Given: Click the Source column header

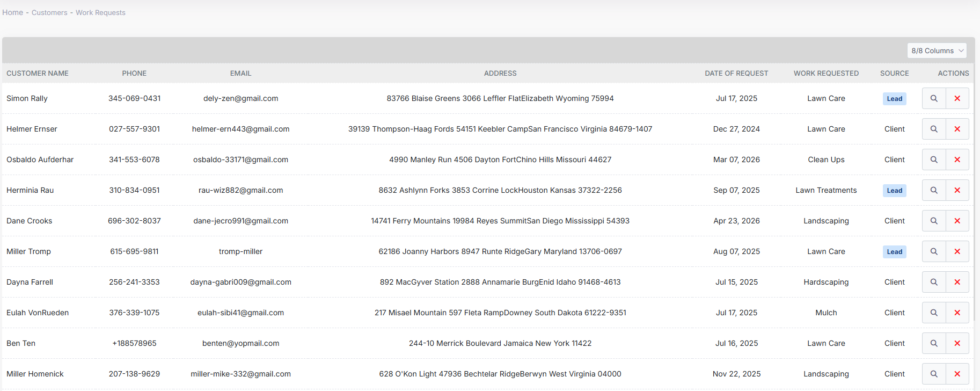Looking at the screenshot, I should point(894,73).
